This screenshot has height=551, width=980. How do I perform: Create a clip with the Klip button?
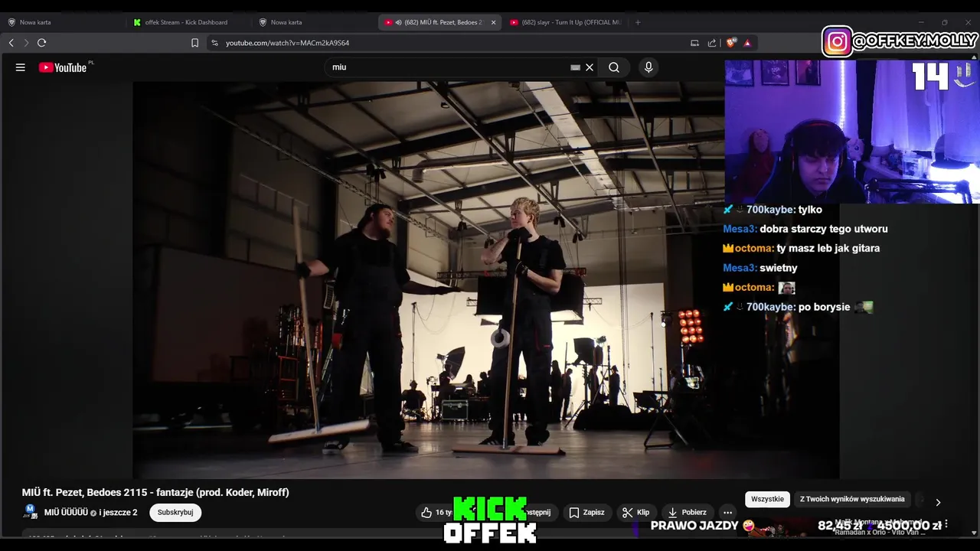(x=635, y=513)
